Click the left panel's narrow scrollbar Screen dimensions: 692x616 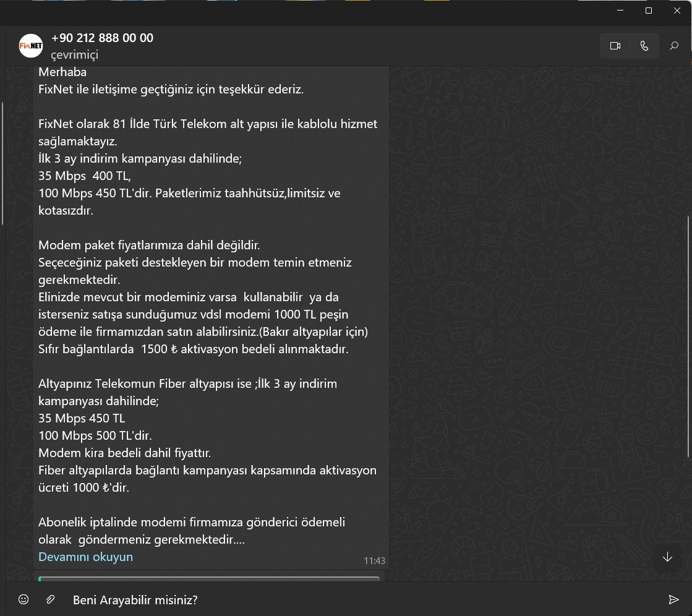2,164
